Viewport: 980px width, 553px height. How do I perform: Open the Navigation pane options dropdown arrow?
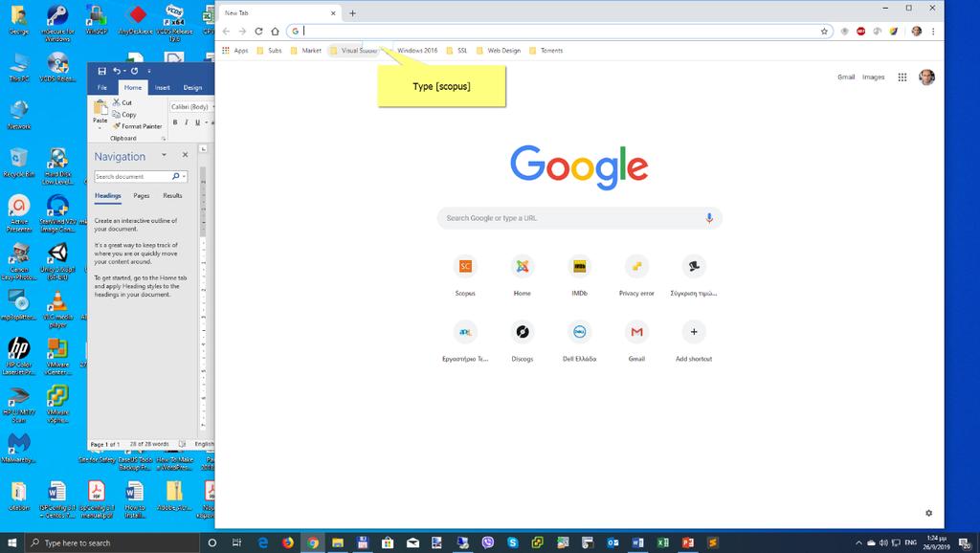[x=164, y=155]
